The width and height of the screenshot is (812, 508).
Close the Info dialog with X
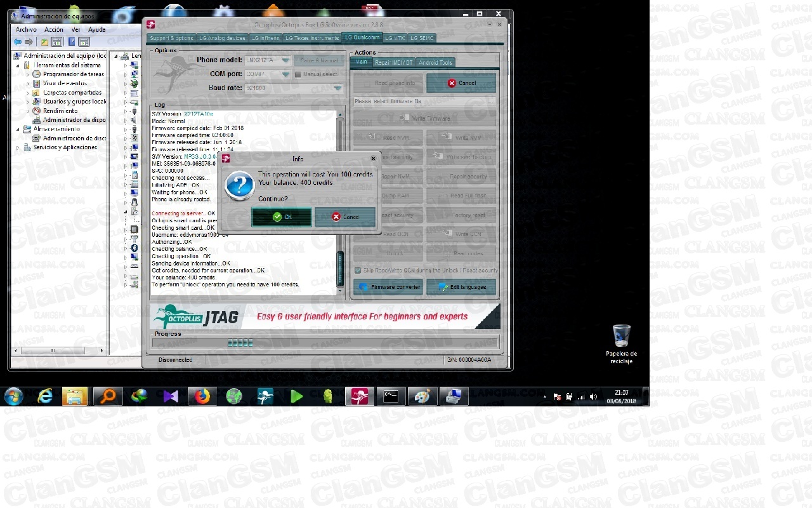373,159
